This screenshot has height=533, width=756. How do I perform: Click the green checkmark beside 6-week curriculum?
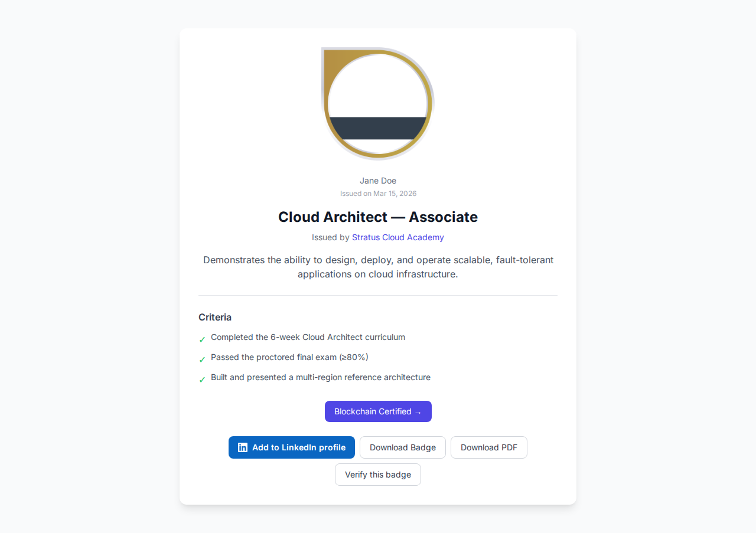pos(202,339)
